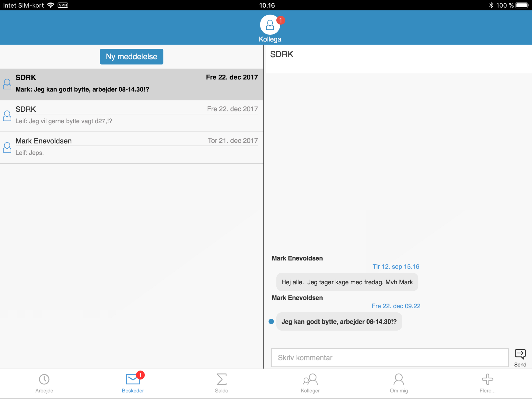Click the blue unread dot beside last message

point(271,321)
